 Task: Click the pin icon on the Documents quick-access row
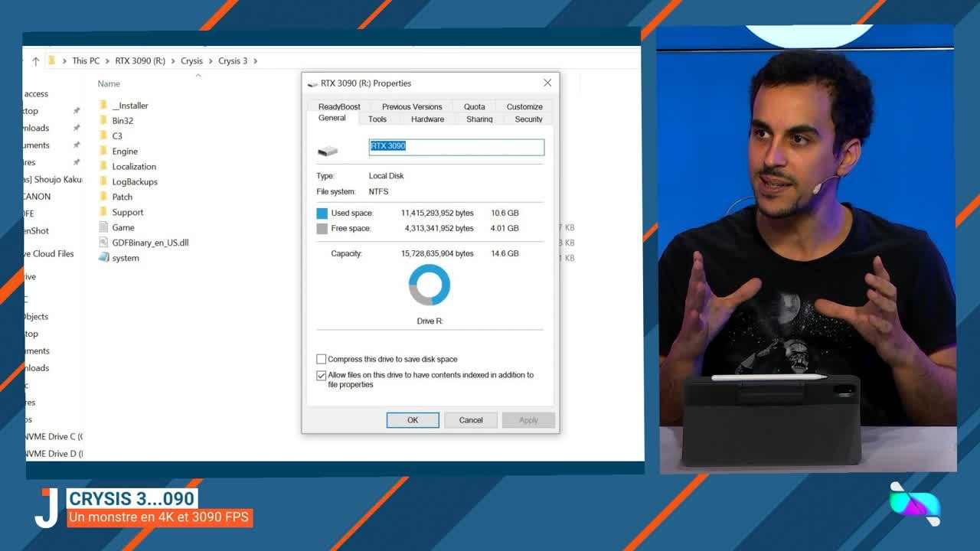tap(77, 145)
